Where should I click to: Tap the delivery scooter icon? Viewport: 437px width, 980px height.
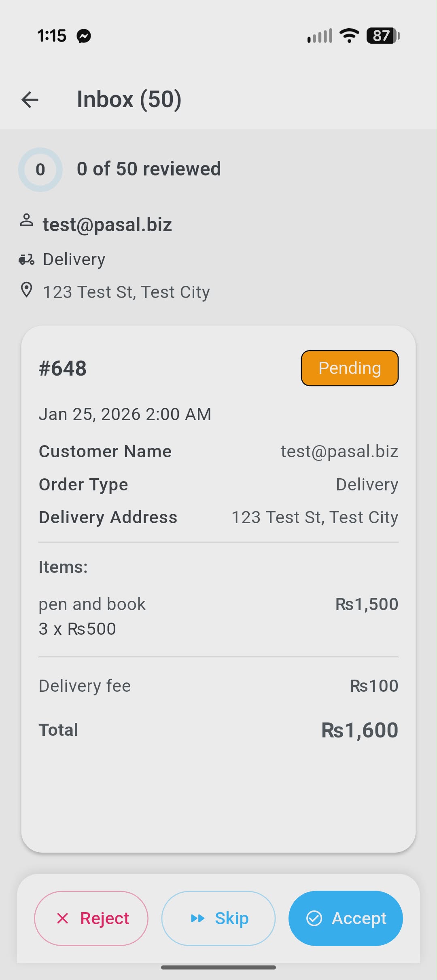(27, 259)
